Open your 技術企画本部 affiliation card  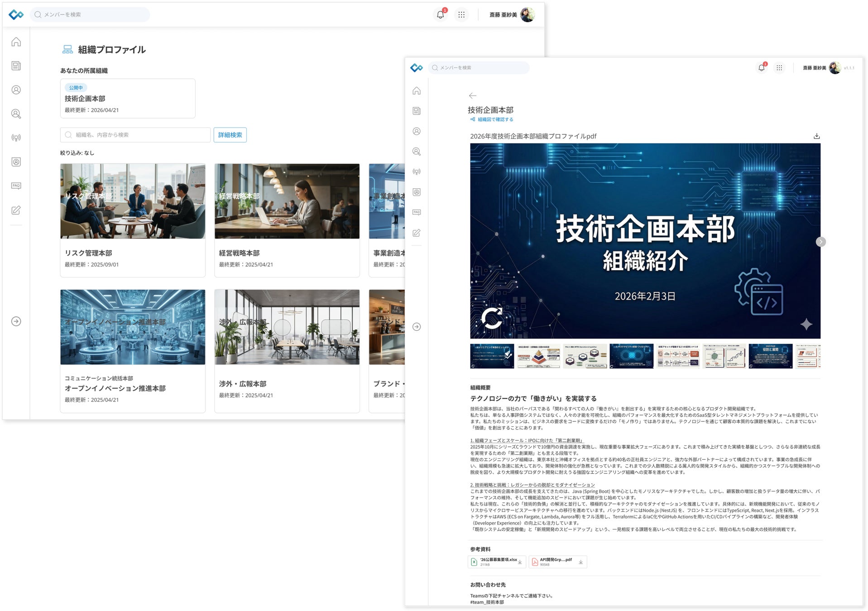[128, 99]
